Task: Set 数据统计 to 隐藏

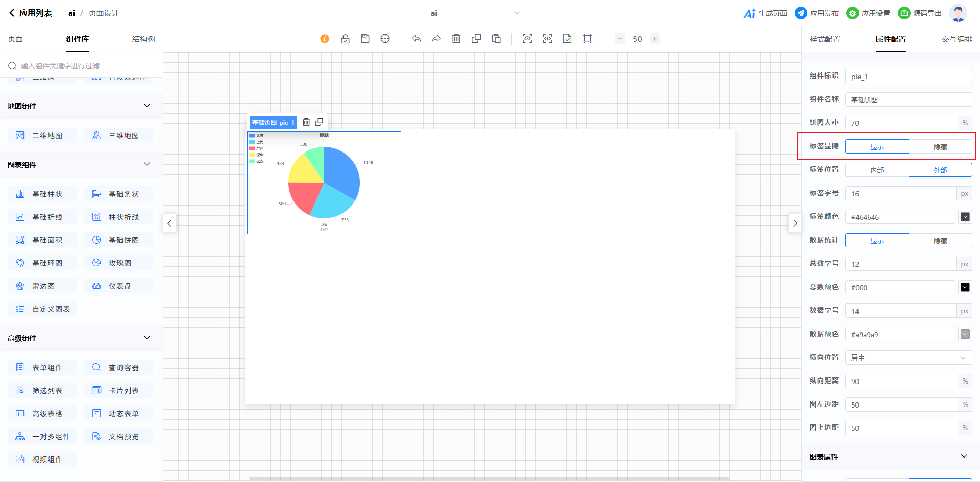Action: pyautogui.click(x=940, y=241)
